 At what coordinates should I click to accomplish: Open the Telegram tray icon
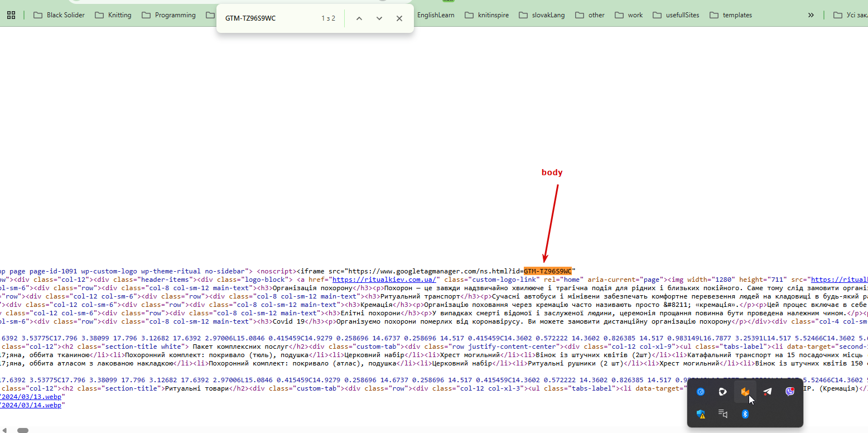(x=768, y=392)
